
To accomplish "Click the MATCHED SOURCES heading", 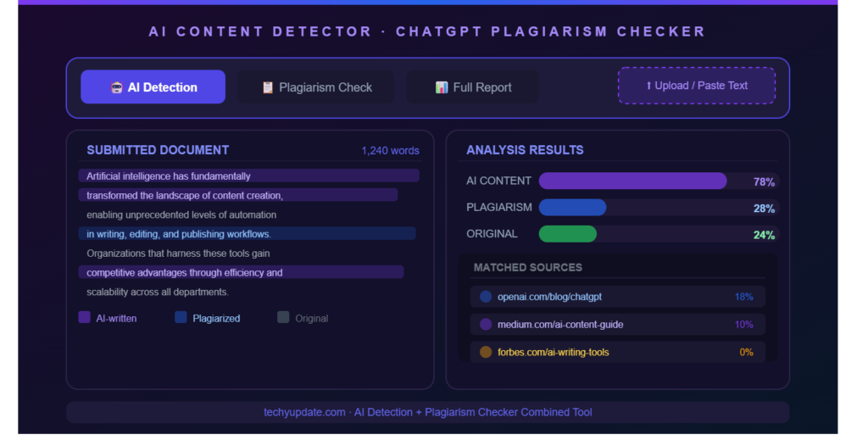I will [527, 268].
